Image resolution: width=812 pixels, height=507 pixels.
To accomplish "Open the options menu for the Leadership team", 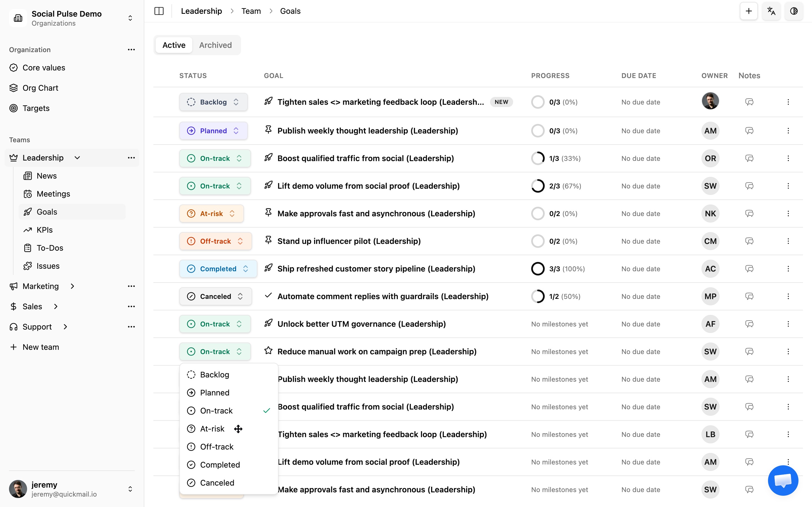I will point(131,158).
